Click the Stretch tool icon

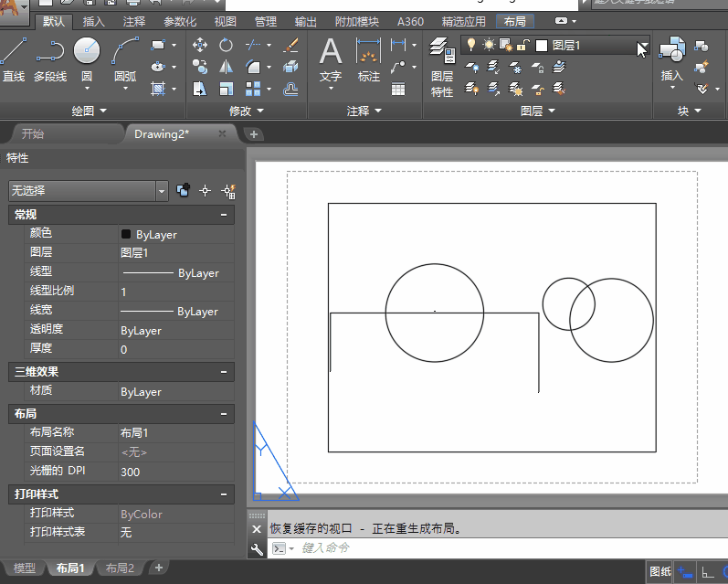pos(200,89)
